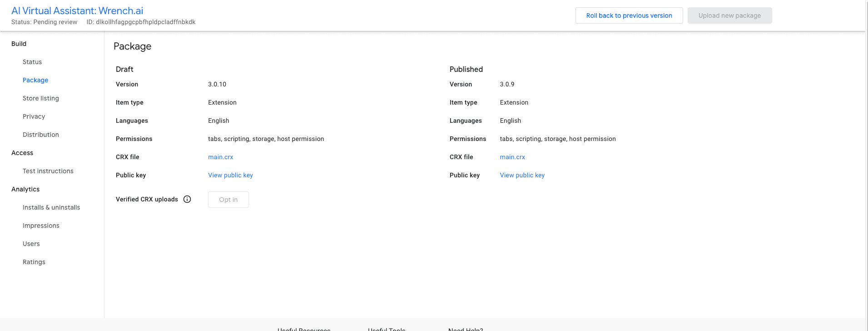Click the extension ID text in header
The width and height of the screenshot is (868, 331).
pyautogui.click(x=141, y=22)
